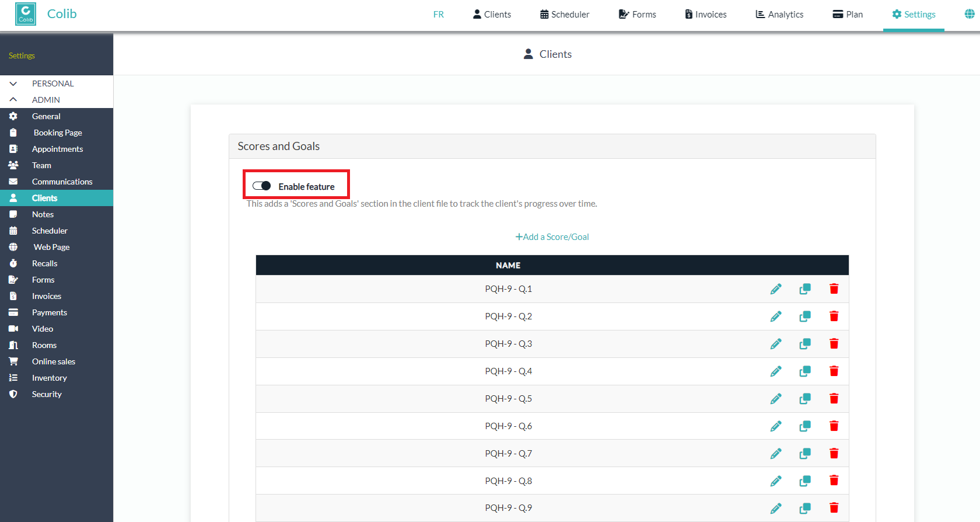Collapse the ADMIN settings section
This screenshot has height=522, width=980.
coord(57,100)
